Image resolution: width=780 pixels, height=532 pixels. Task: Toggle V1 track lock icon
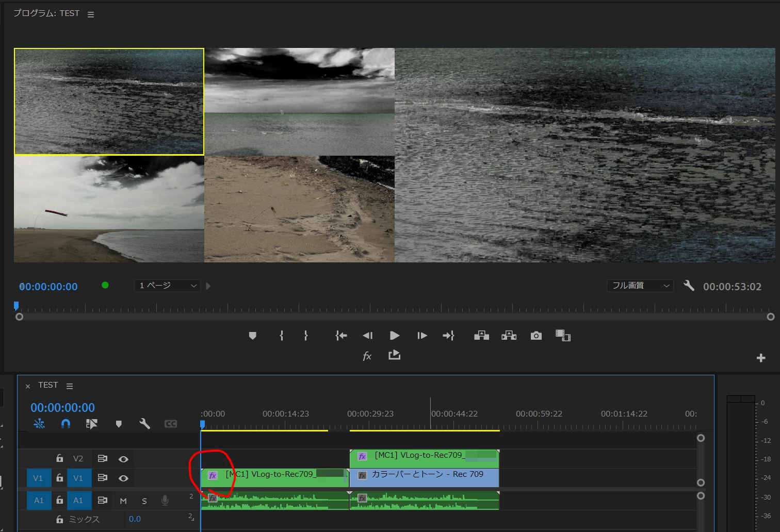(59, 478)
